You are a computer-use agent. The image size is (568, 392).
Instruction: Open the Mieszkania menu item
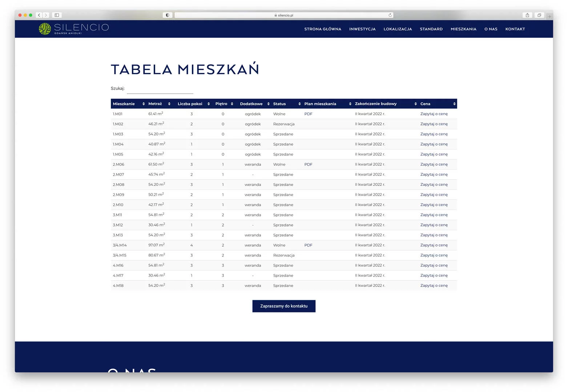click(463, 29)
